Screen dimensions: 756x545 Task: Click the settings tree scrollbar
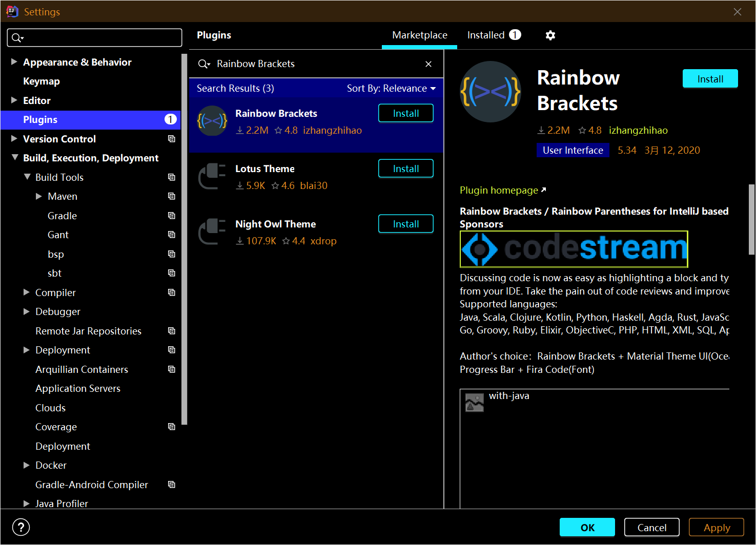pos(184,239)
